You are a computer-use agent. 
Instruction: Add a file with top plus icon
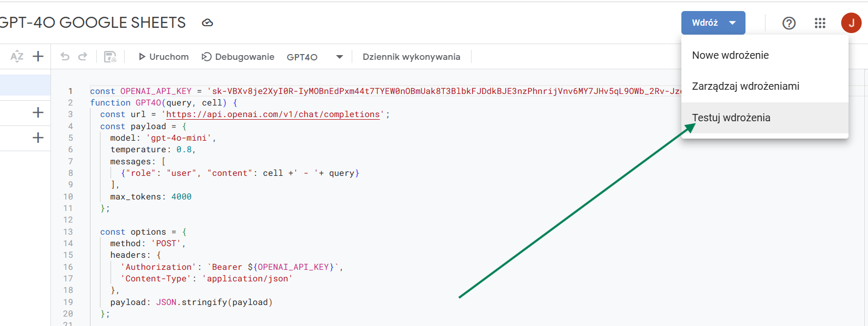pos(38,57)
